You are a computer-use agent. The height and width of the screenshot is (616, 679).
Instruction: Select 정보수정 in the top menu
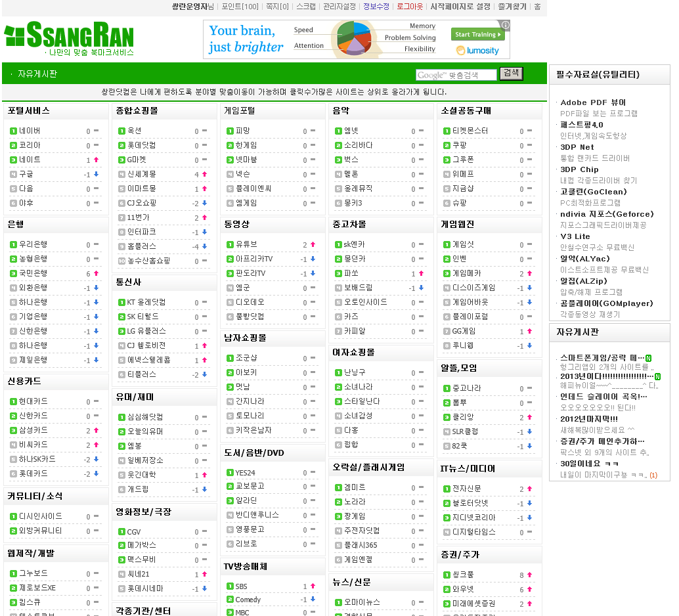(376, 7)
